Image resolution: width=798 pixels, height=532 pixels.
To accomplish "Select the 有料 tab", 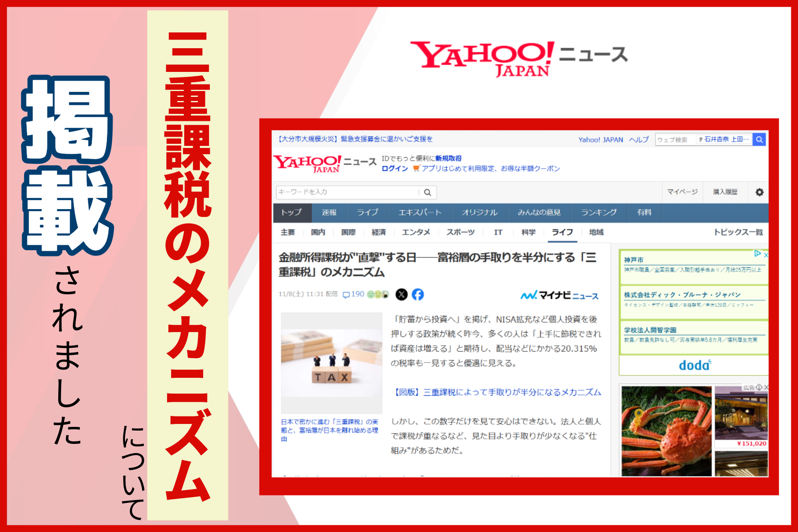I will (x=644, y=212).
